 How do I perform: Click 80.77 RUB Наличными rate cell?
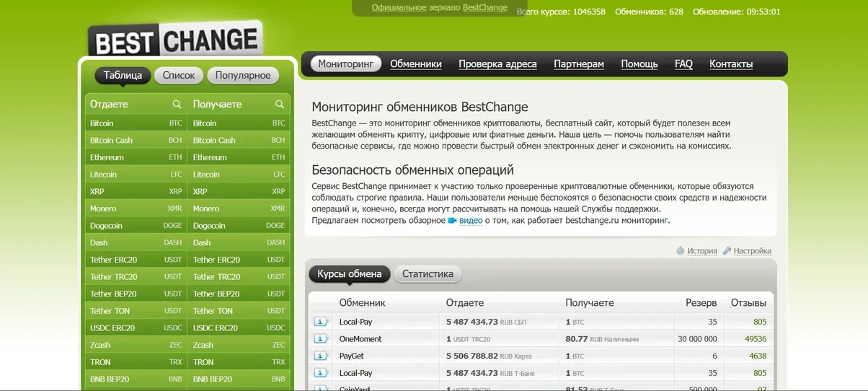(x=602, y=339)
